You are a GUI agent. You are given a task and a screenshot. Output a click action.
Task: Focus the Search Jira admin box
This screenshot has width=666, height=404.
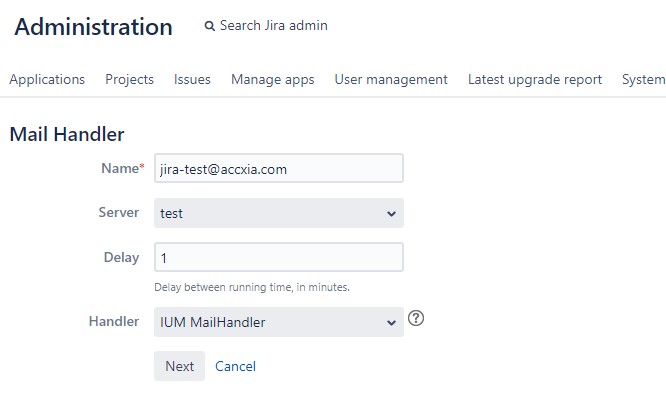pos(273,26)
